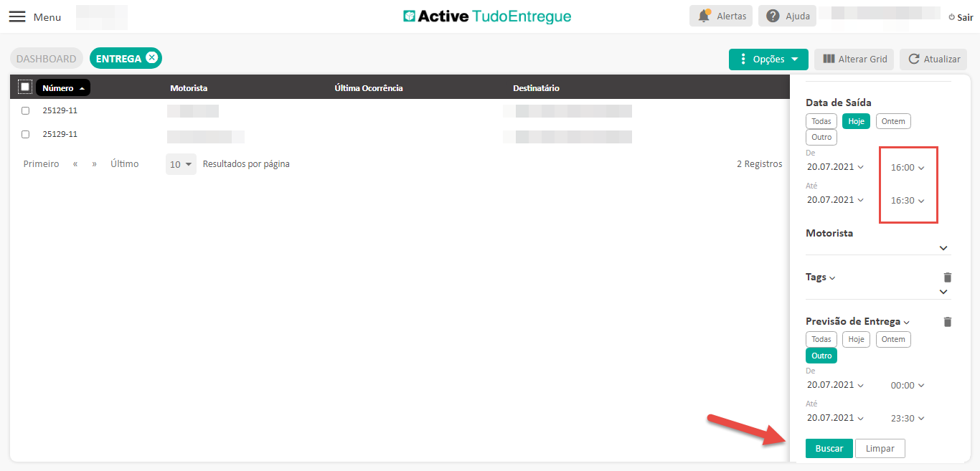
Task: Click Alterar Grid columns button
Action: pyautogui.click(x=854, y=59)
